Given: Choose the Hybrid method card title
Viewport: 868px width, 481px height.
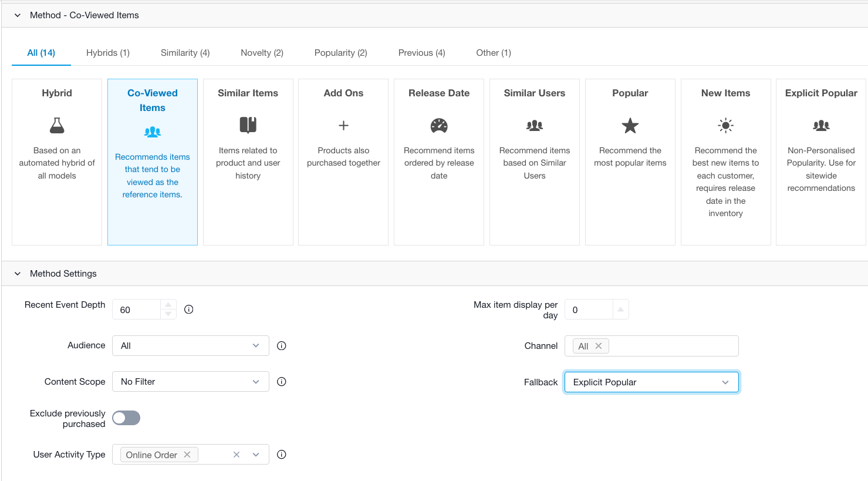Looking at the screenshot, I should tap(57, 93).
